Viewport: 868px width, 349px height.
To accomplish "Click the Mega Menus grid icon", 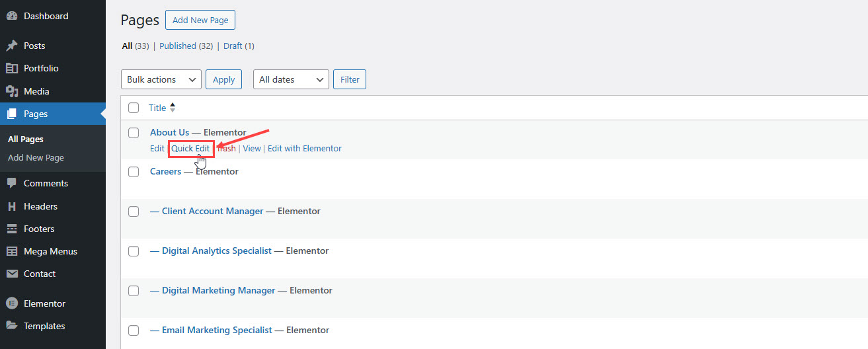I will pos(11,251).
